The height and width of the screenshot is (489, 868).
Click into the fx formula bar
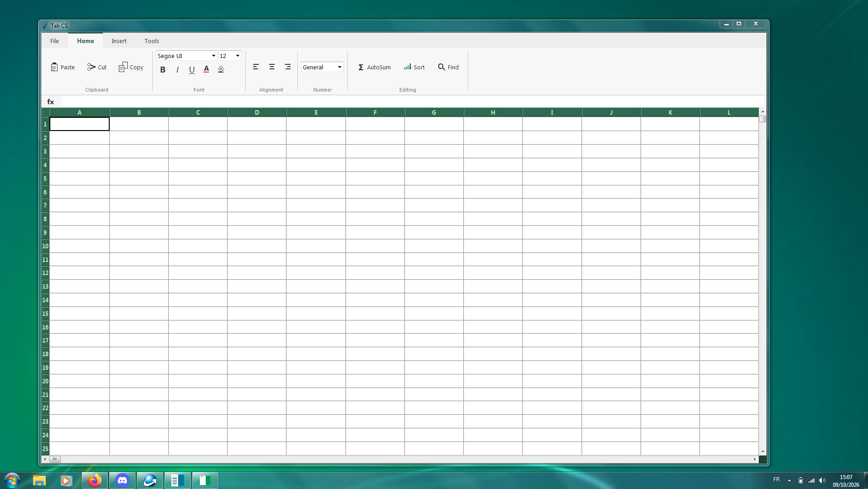point(413,102)
